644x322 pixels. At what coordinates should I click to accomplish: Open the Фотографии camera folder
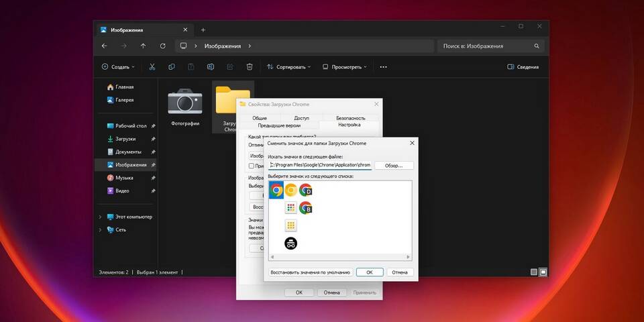pos(185,107)
